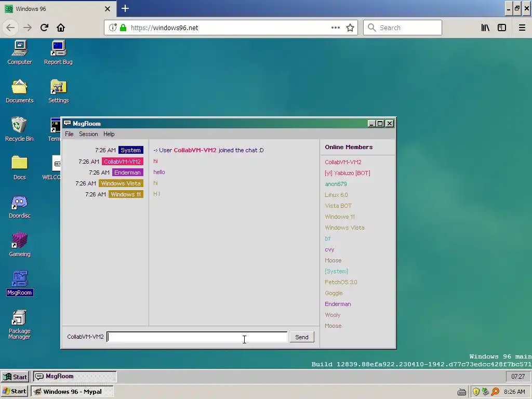Screen dimensions: 532x399
Task: Reload the windows96.net page
Action: click(x=44, y=28)
